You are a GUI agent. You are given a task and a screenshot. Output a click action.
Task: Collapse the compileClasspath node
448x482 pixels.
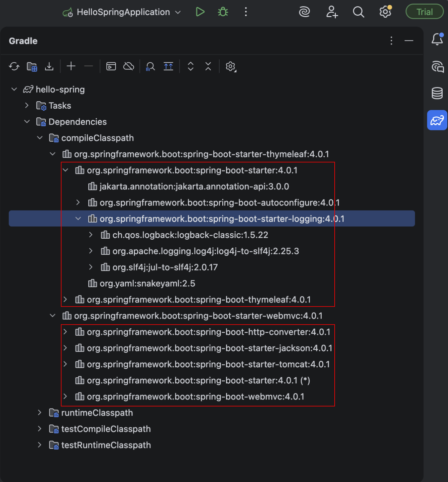point(39,138)
